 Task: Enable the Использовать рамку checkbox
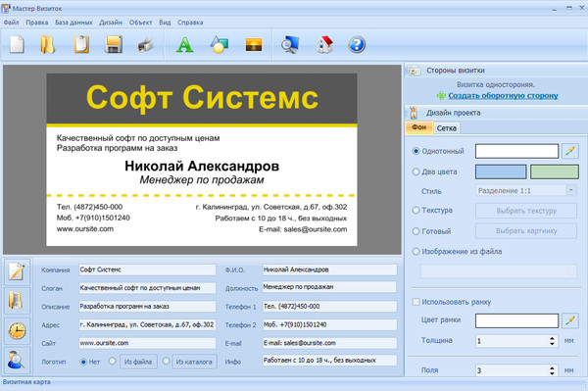point(416,302)
